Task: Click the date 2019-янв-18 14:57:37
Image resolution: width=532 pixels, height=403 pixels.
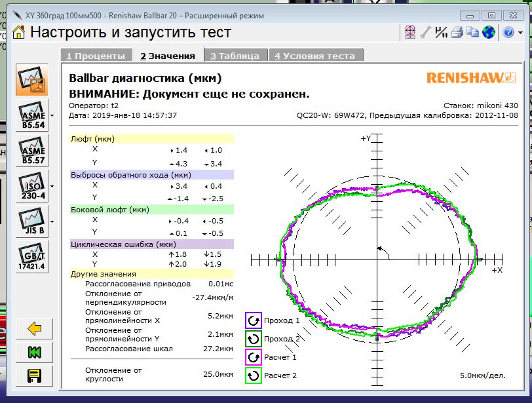Action: pyautogui.click(x=134, y=115)
